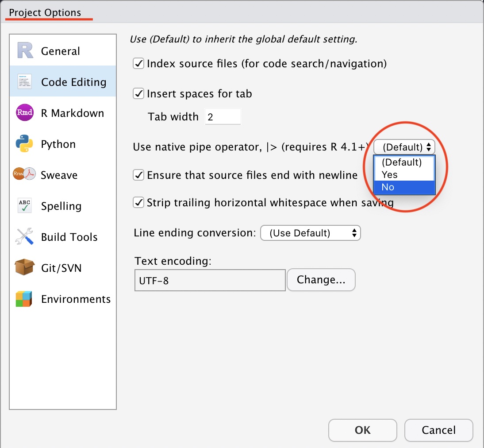Click the ABC Spelling checkmark icon
Image resolution: width=484 pixels, height=448 pixels.
25,205
